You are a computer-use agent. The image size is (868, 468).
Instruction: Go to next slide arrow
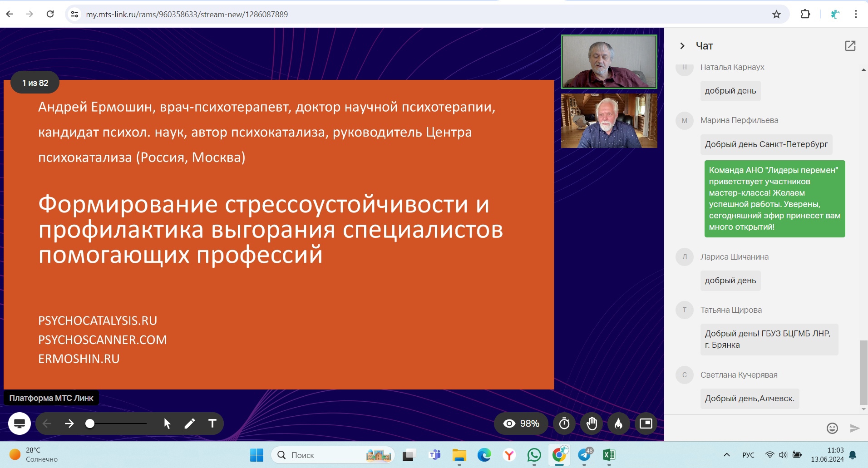pos(69,424)
